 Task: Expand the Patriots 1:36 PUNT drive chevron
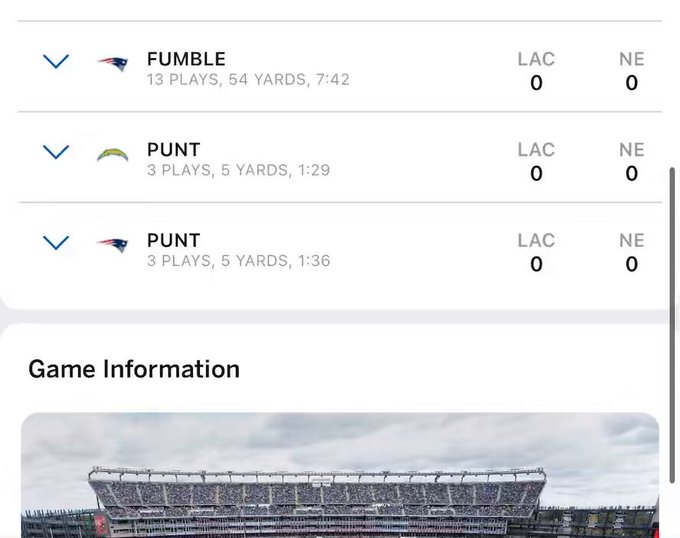click(x=56, y=243)
